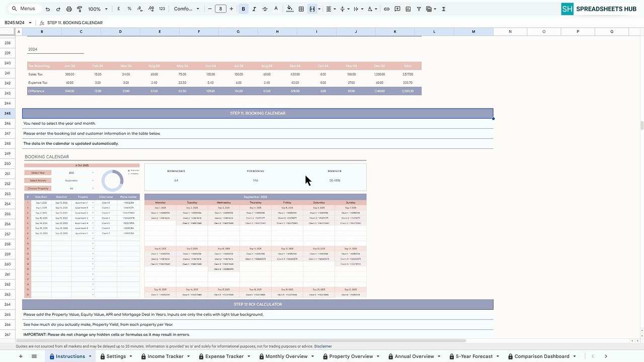Click the Insert comment icon
Viewport: 644px width, 362px height.
[397, 9]
